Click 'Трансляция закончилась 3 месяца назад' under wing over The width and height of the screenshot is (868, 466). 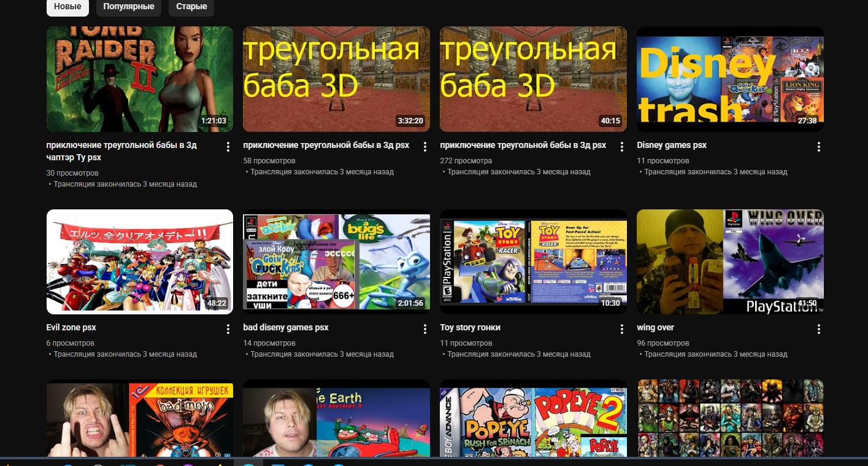[716, 354]
